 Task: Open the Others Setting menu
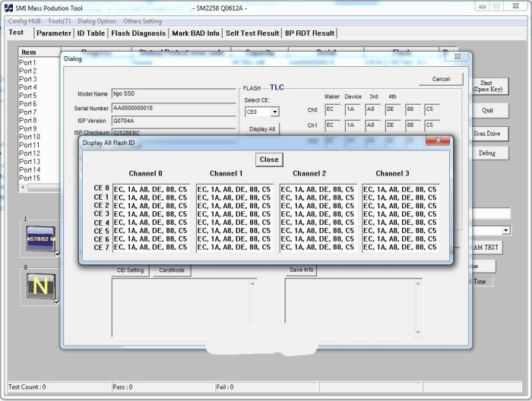pos(143,21)
